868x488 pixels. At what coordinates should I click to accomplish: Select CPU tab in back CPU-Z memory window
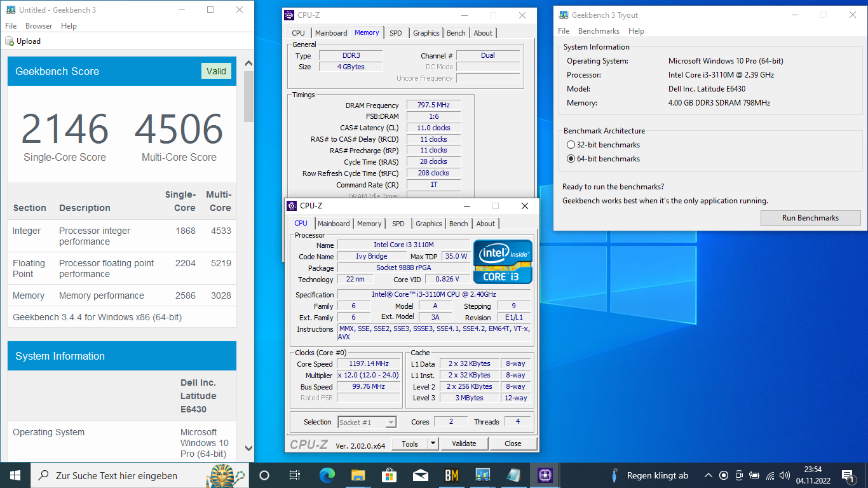coord(299,33)
